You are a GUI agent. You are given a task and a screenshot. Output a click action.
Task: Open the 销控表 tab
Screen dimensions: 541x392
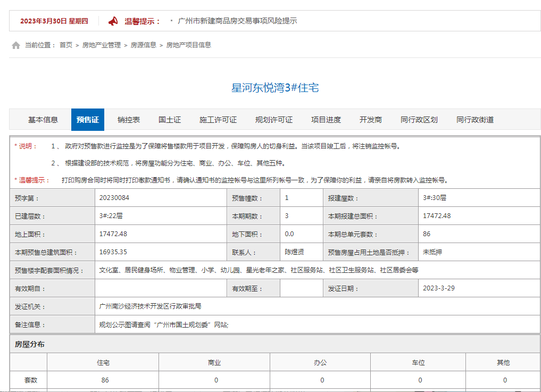[129, 120]
